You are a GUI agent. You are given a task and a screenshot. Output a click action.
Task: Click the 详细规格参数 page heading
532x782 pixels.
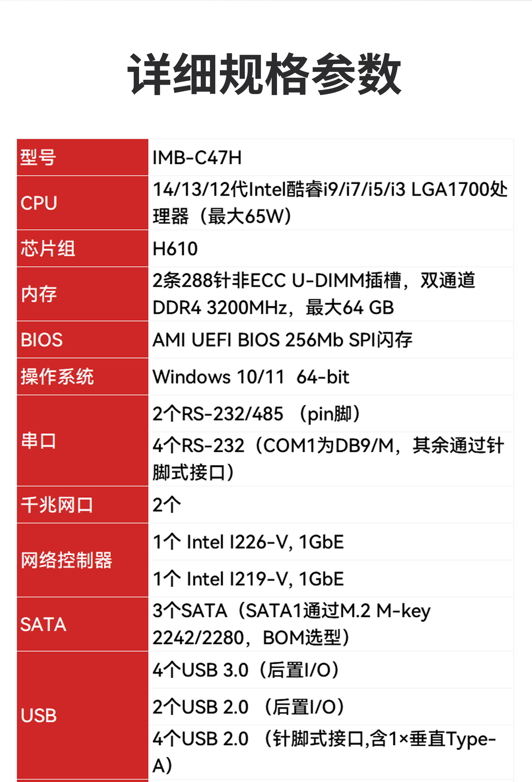coord(265,74)
